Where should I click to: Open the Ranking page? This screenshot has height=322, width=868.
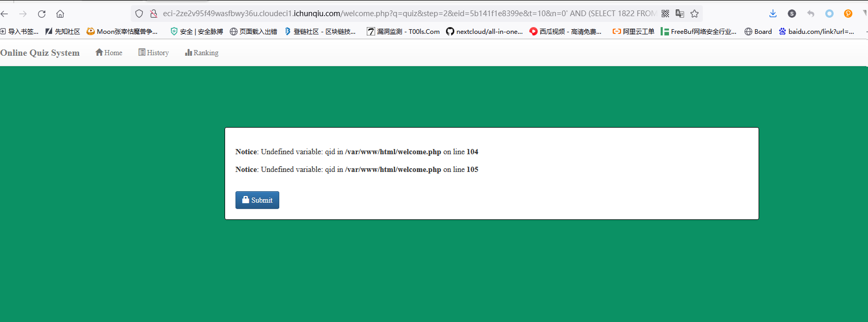[202, 53]
